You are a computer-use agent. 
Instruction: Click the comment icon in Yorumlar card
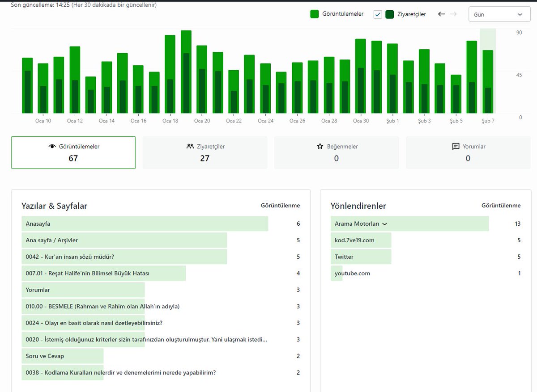pos(456,147)
